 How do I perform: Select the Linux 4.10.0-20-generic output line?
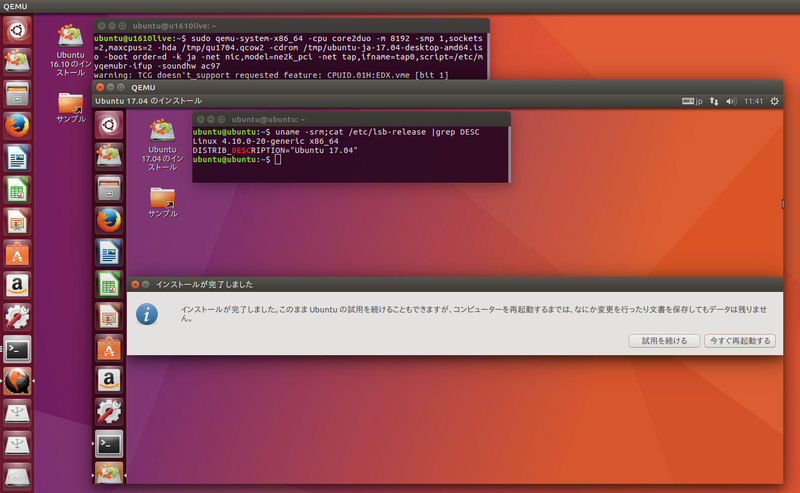pyautogui.click(x=265, y=141)
